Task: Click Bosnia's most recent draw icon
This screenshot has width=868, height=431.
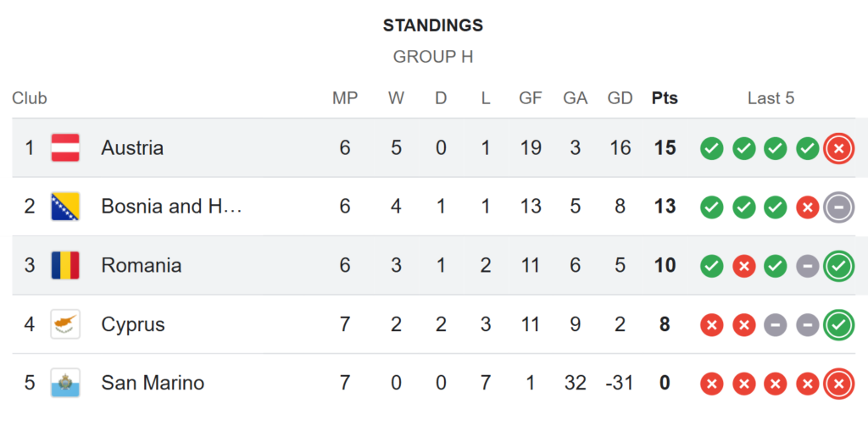Action: click(x=838, y=207)
